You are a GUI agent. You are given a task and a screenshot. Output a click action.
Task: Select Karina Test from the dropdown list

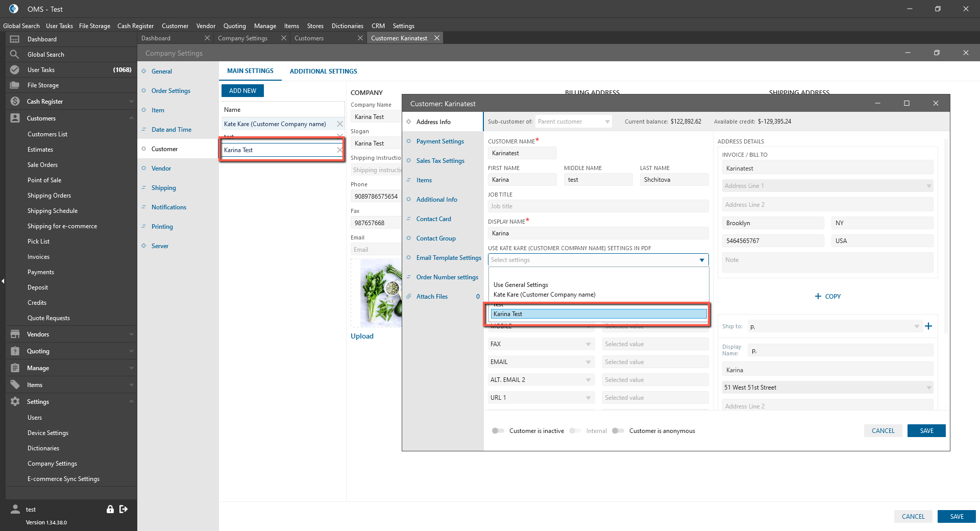coord(598,314)
